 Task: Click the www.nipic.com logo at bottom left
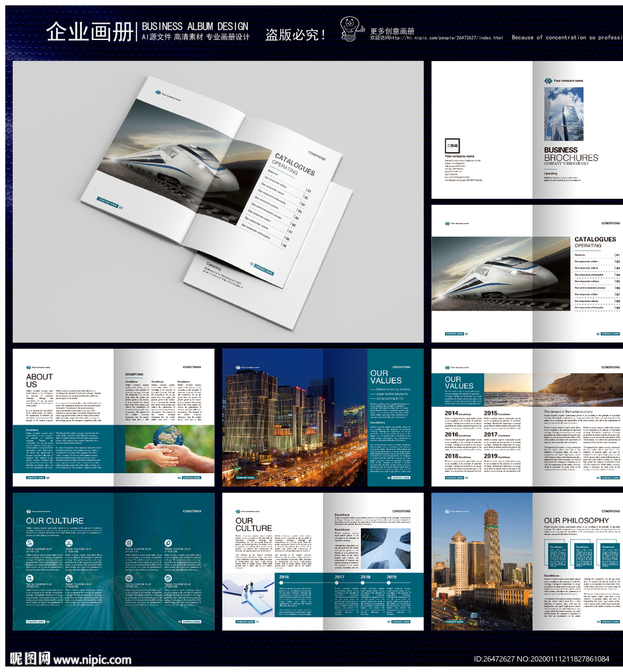70,659
